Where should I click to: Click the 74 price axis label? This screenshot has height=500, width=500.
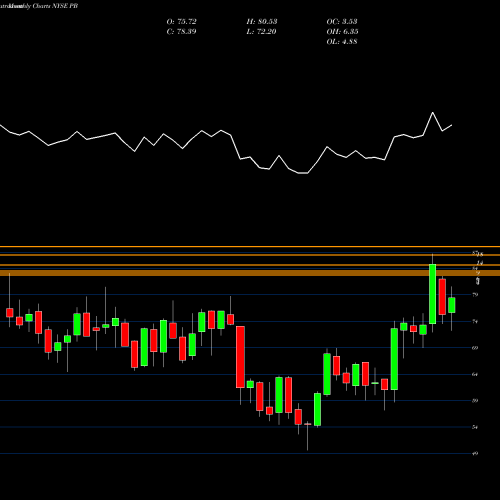[475, 321]
